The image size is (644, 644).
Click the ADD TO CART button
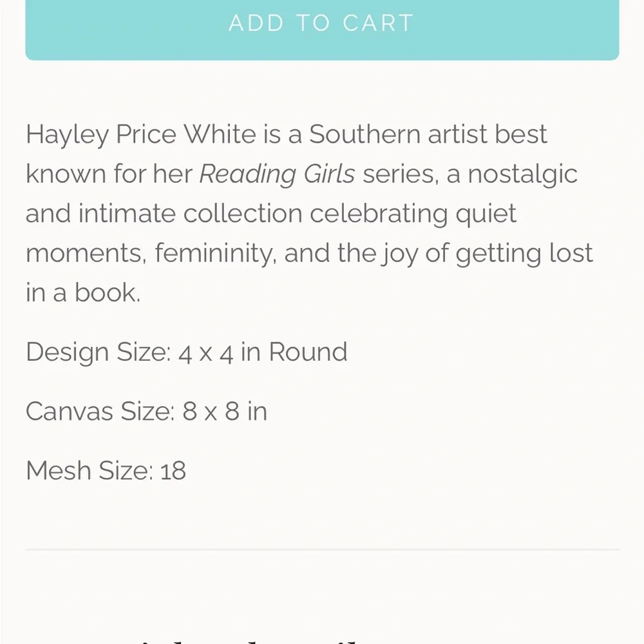pos(322,29)
